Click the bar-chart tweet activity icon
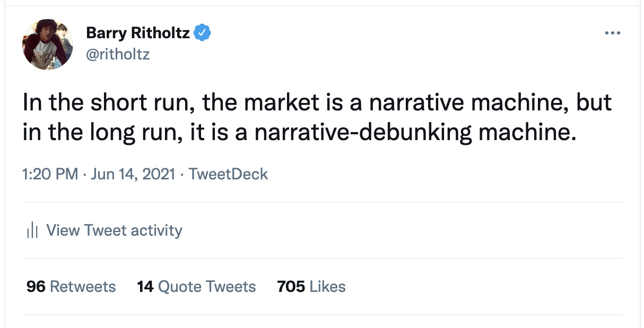 (x=32, y=230)
